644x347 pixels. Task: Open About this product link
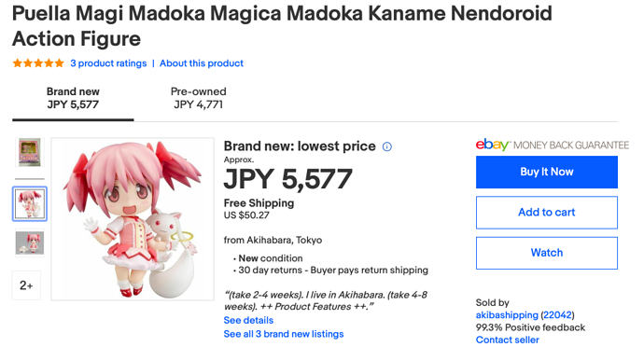click(x=202, y=63)
